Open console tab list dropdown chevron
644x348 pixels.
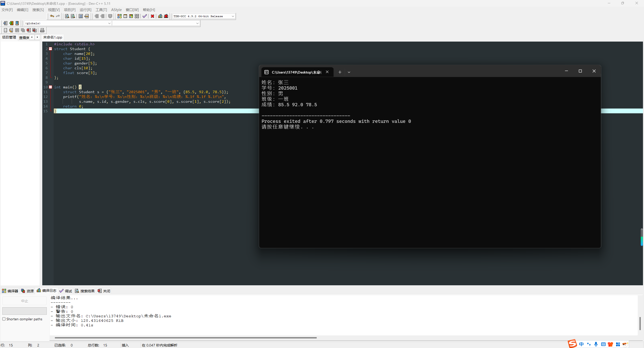349,72
